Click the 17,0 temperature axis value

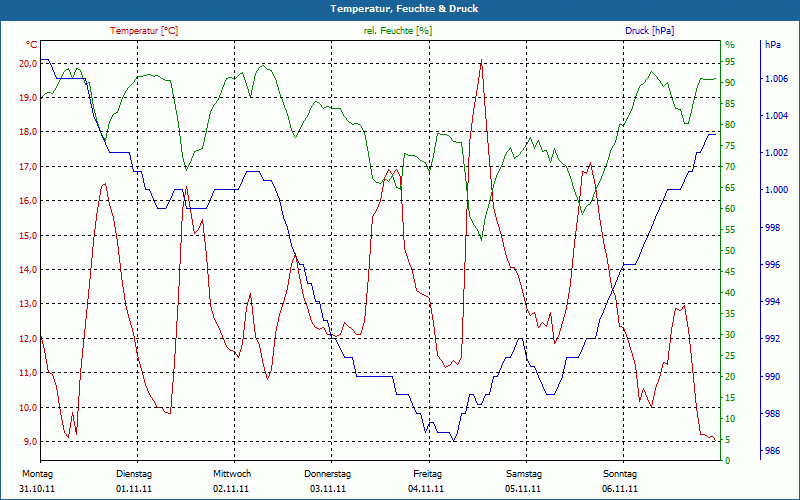click(29, 166)
